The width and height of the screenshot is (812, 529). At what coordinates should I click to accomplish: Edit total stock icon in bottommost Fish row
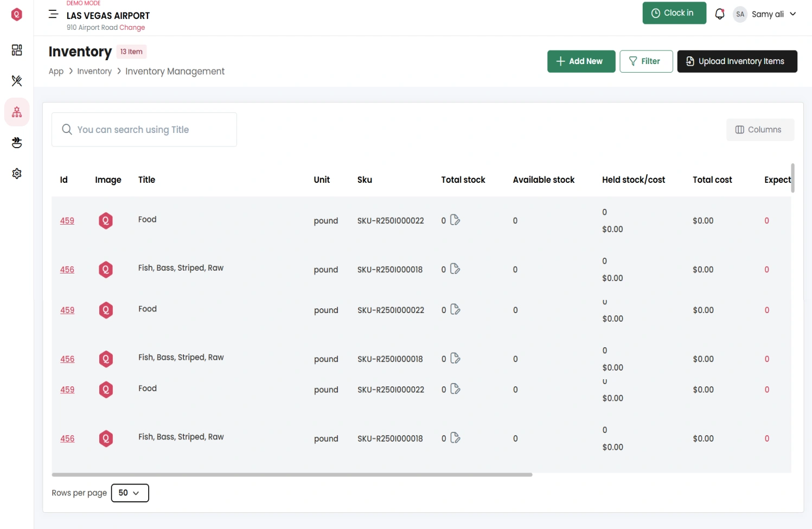(x=455, y=438)
